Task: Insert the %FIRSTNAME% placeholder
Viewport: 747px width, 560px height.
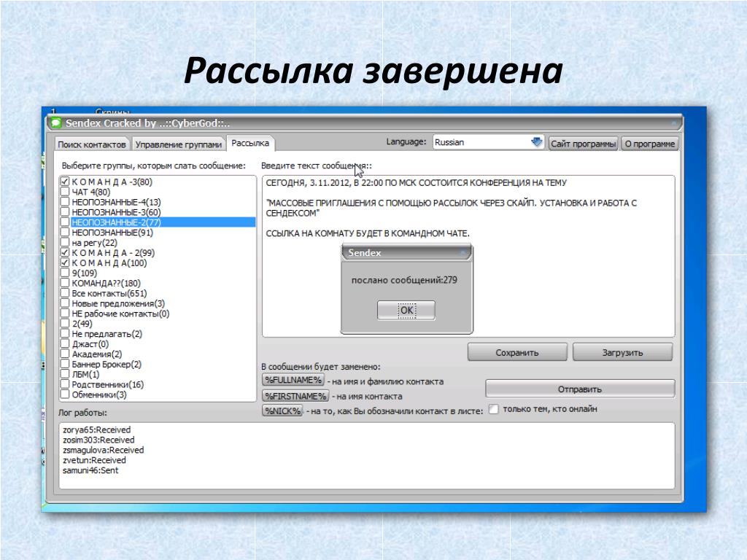Action: (295, 396)
